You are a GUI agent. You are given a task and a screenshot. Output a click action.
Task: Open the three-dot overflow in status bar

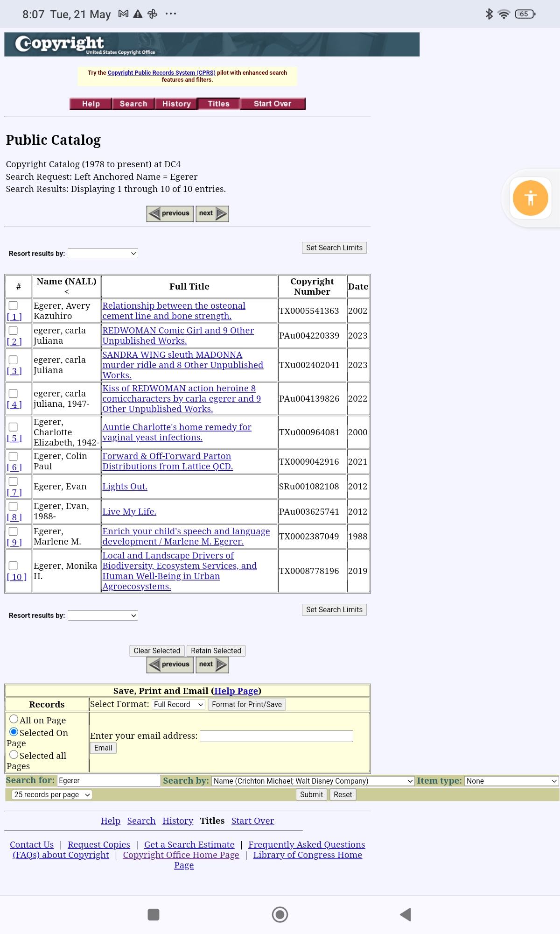pos(171,14)
